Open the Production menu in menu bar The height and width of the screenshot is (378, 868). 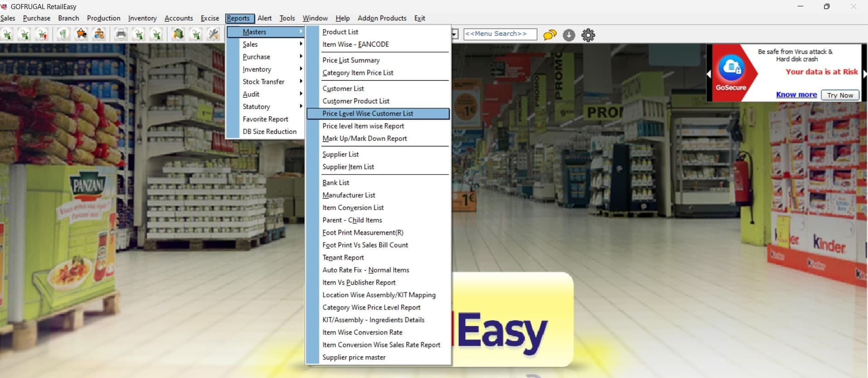click(x=104, y=18)
